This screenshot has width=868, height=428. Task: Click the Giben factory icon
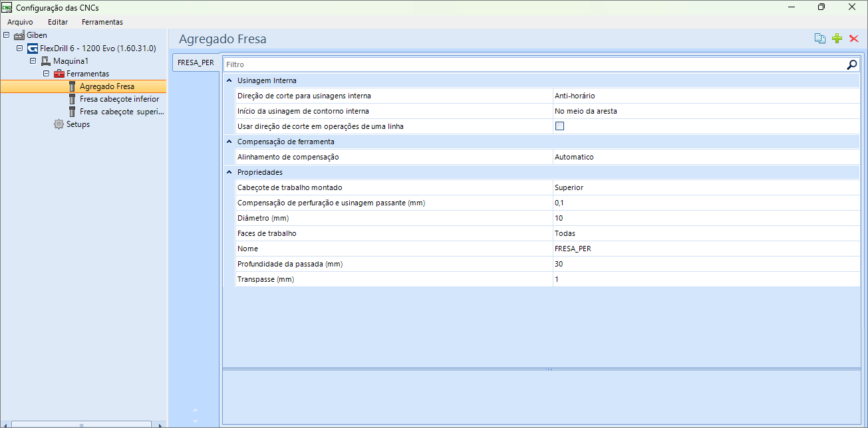tap(19, 35)
